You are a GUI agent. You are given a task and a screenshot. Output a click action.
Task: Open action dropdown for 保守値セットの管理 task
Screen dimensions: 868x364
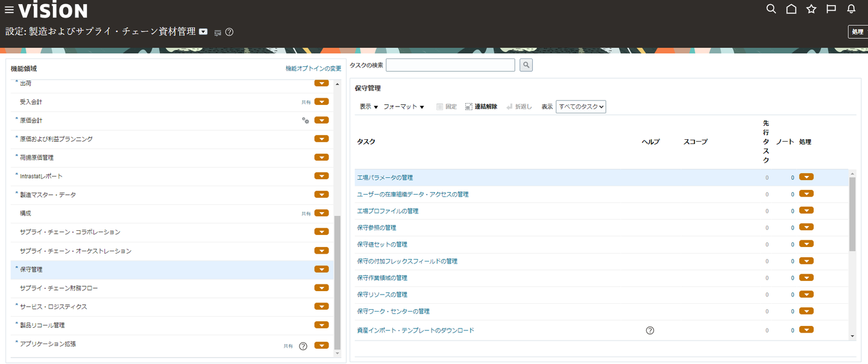(807, 244)
